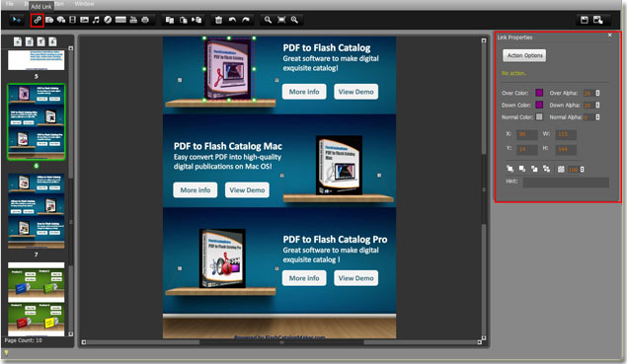Select page 7 thumbnail
Viewport: 627px width, 364px height.
tap(36, 211)
